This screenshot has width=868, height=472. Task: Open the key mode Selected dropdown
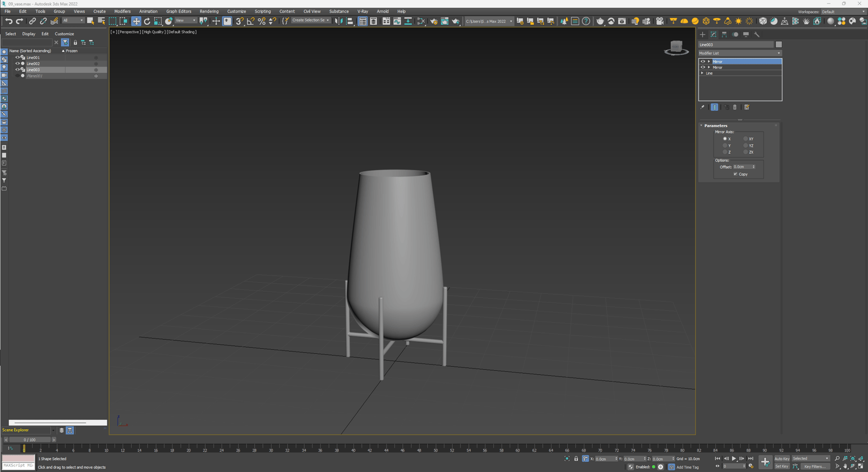point(811,459)
